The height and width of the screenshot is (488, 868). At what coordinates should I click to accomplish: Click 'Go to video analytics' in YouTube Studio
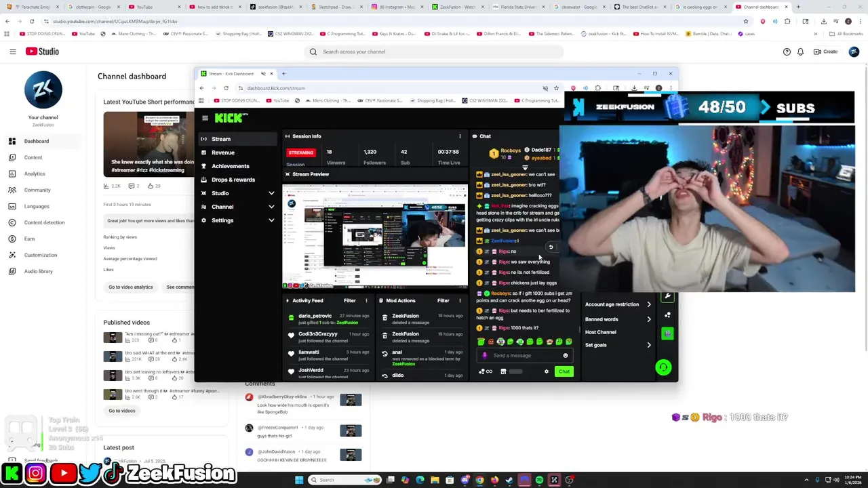tap(131, 287)
